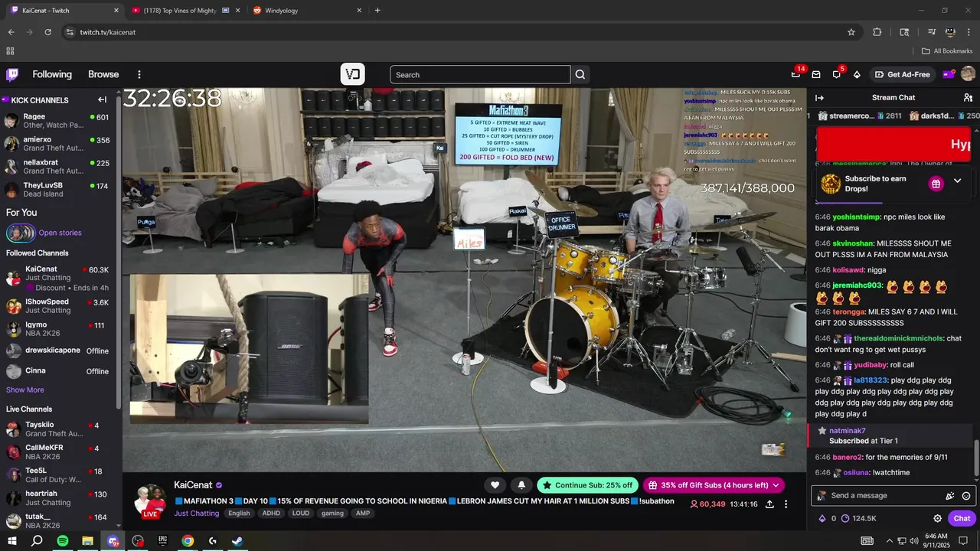Collapse the Stream Chat panel

pyautogui.click(x=819, y=98)
